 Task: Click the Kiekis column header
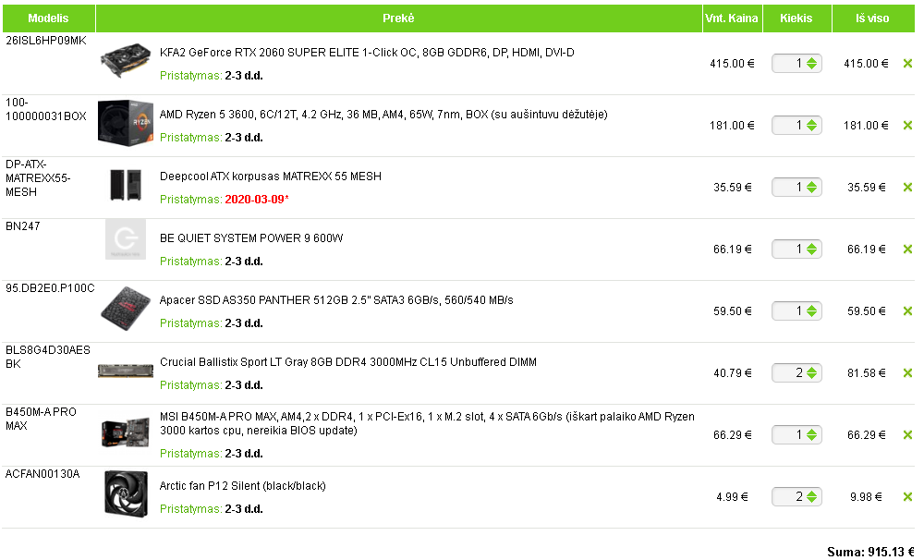(x=796, y=18)
